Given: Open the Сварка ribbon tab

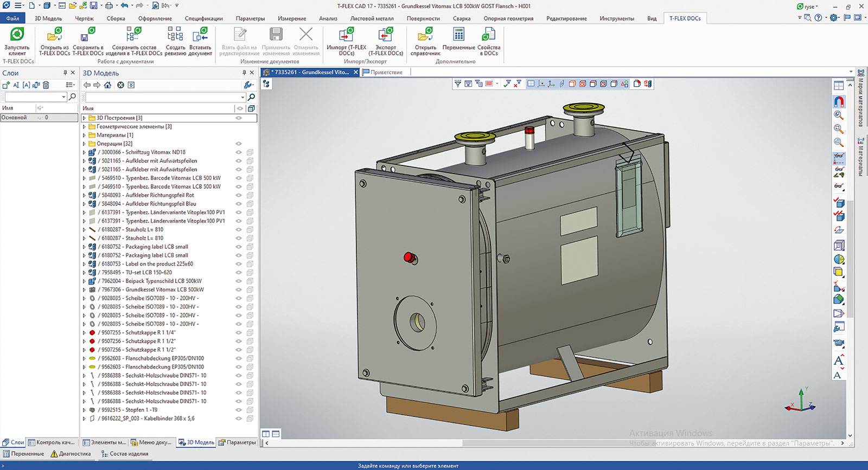Looking at the screenshot, I should (x=462, y=18).
